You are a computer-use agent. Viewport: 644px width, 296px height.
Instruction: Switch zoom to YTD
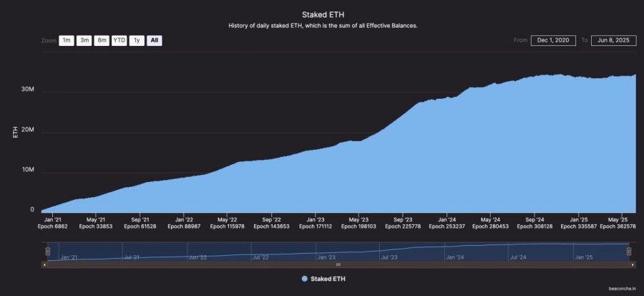click(119, 41)
